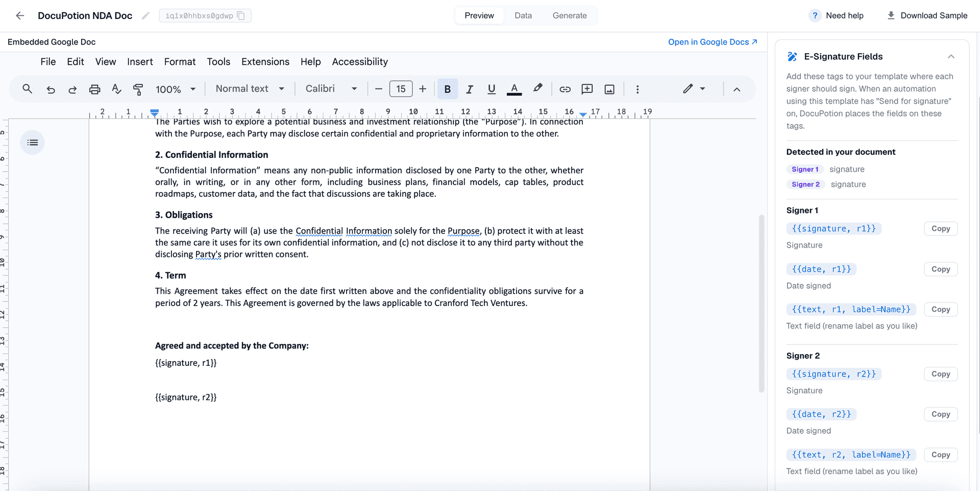The height and width of the screenshot is (491, 980).
Task: Decrease font size with minus icon
Action: (379, 89)
